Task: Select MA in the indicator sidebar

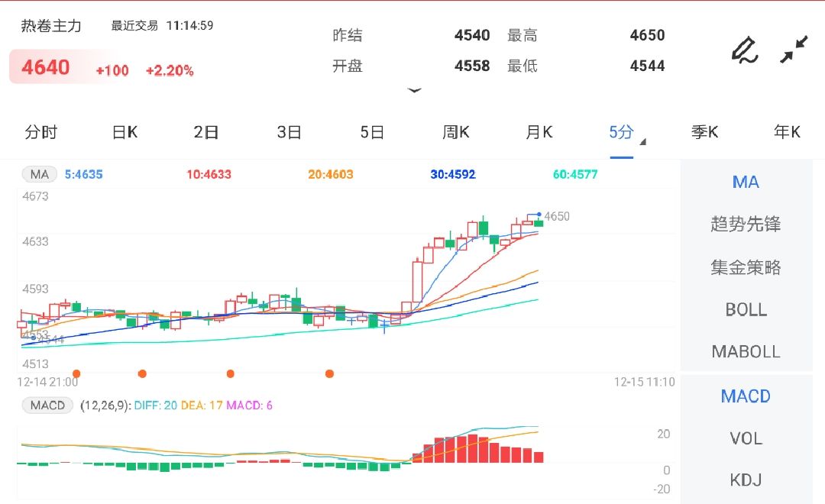Action: pyautogui.click(x=746, y=182)
